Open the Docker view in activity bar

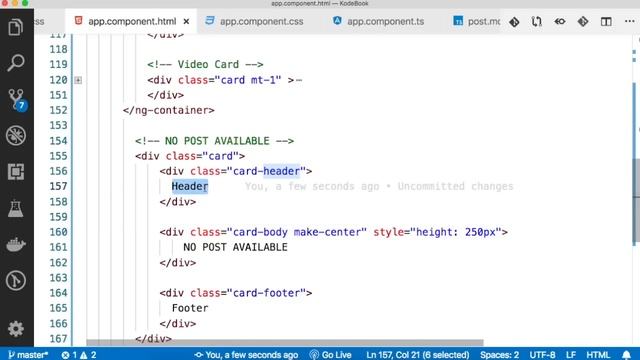[16, 244]
